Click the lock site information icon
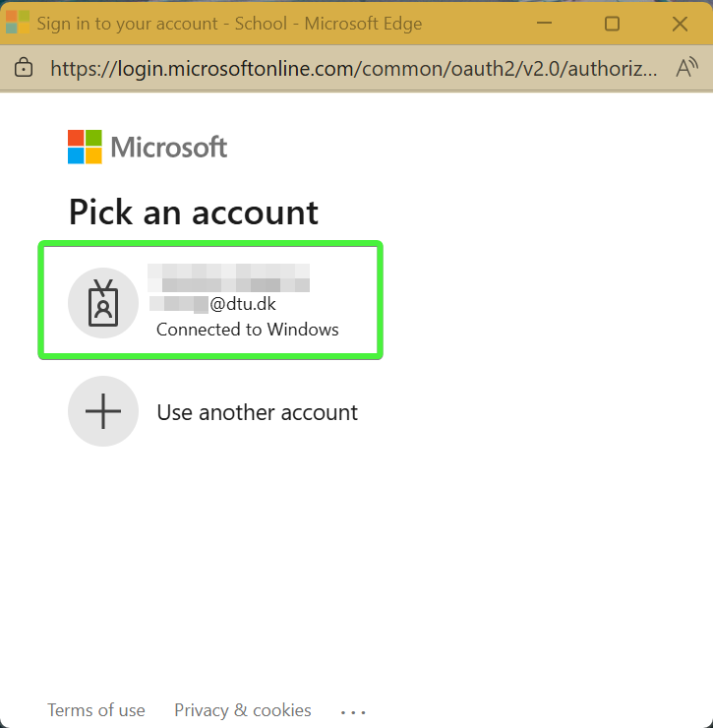Viewport: 713px width, 728px height. coord(24,68)
